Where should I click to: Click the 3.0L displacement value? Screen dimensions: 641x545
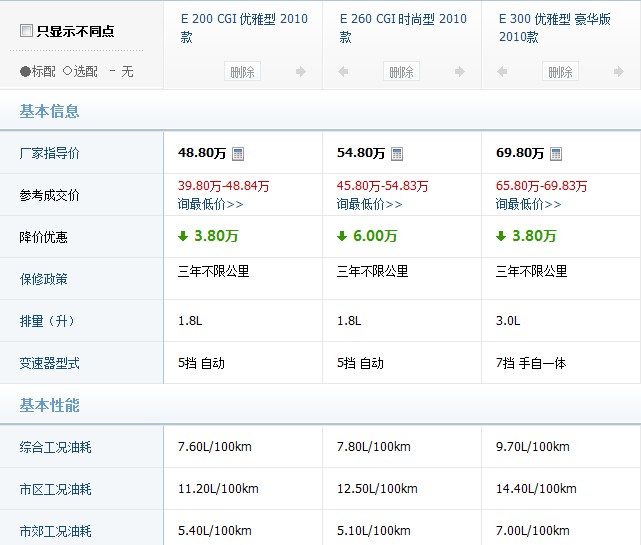click(508, 321)
